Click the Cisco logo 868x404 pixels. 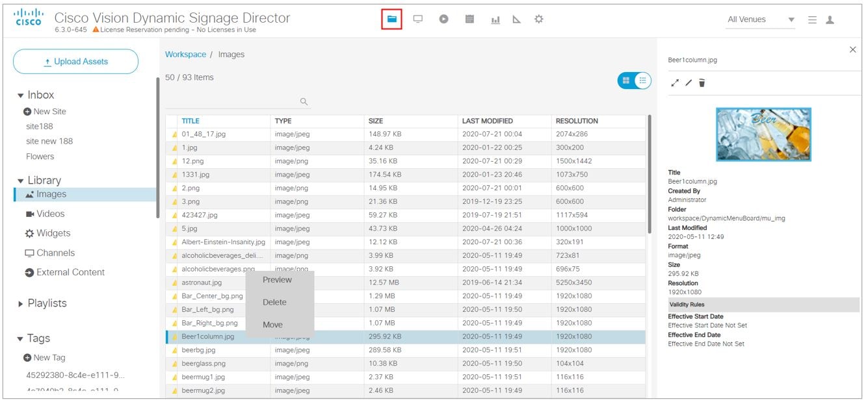tap(29, 18)
